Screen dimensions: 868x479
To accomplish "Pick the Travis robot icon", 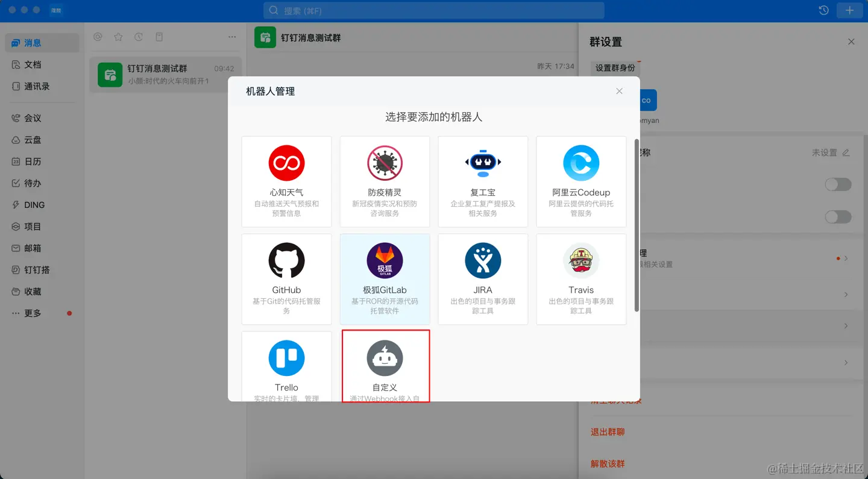I will pyautogui.click(x=581, y=261).
